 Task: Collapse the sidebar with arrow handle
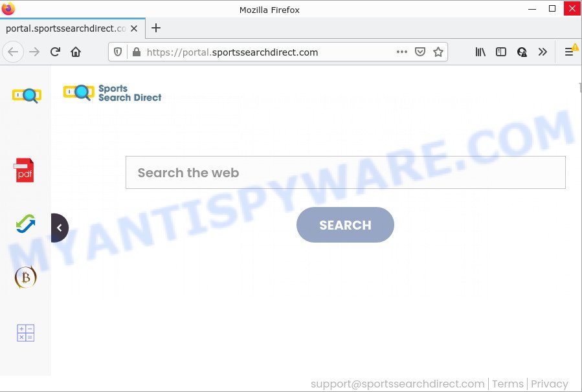60,228
